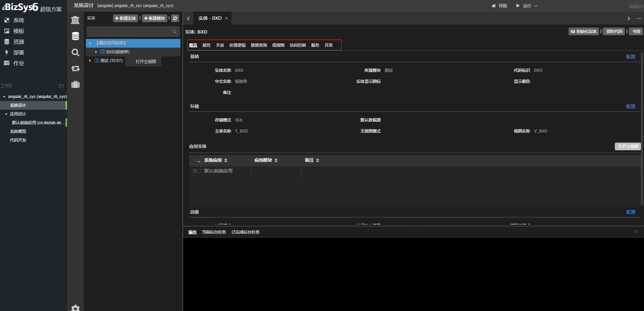Click the search icon in entity filter box
The height and width of the screenshot is (311, 644).
coord(174,32)
